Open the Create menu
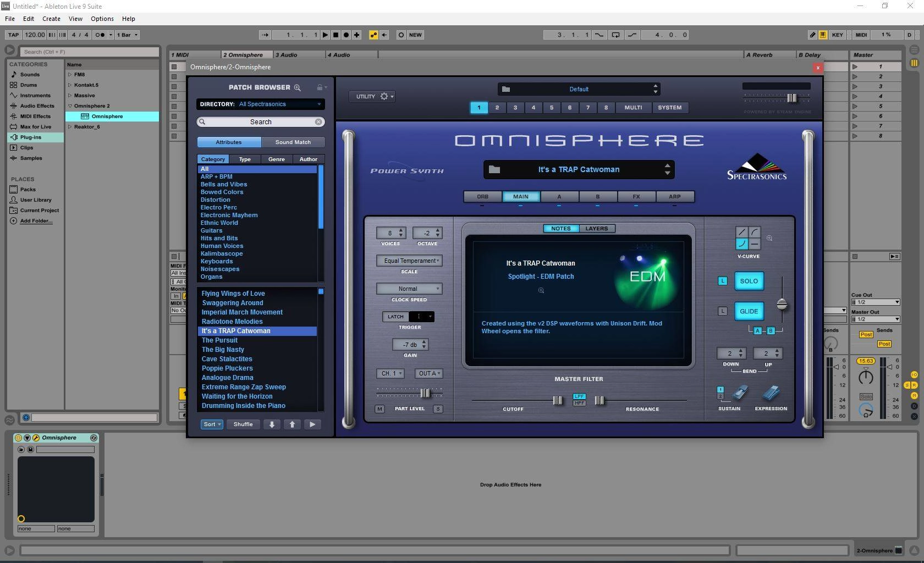924x563 pixels. tap(51, 19)
